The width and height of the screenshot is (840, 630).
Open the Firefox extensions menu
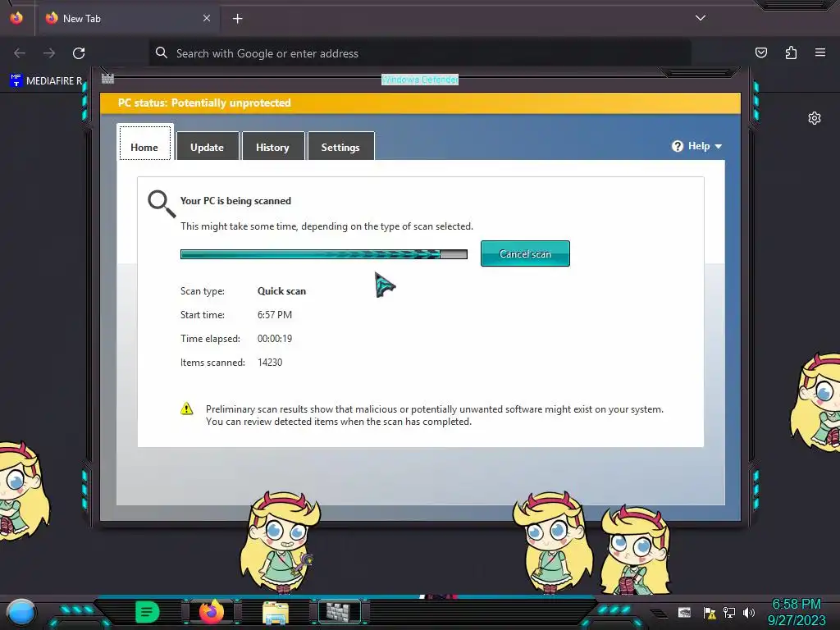click(792, 52)
